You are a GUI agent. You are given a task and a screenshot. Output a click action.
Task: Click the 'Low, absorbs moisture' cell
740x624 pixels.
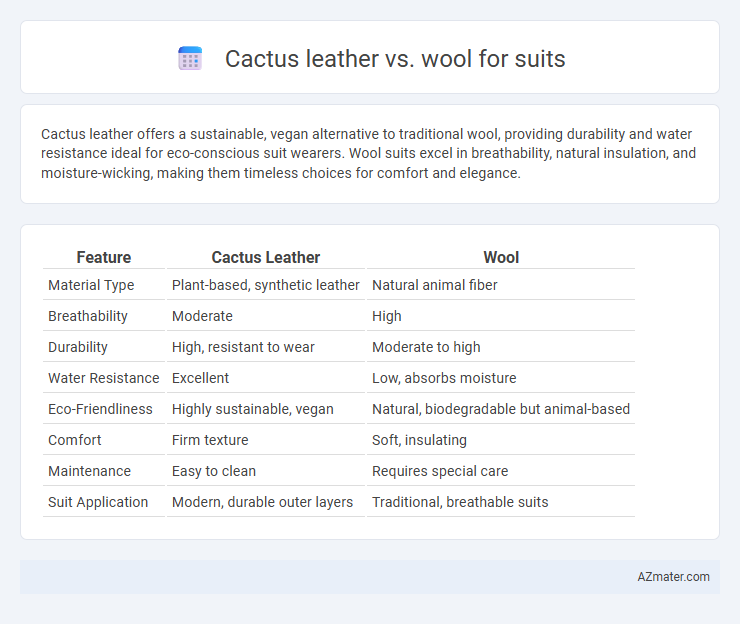point(444,378)
